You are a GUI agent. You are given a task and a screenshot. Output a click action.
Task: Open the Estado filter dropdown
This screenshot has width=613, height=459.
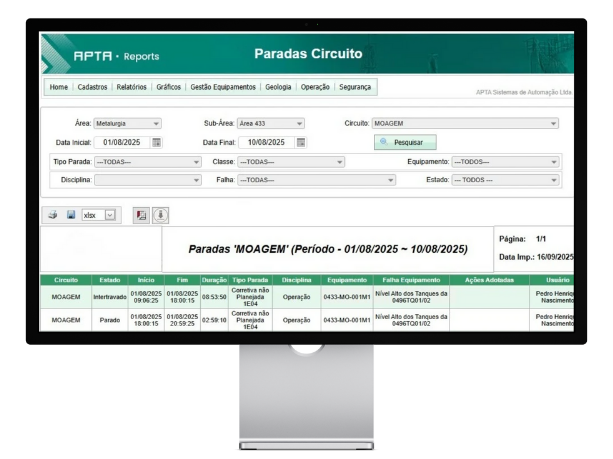[505, 180]
